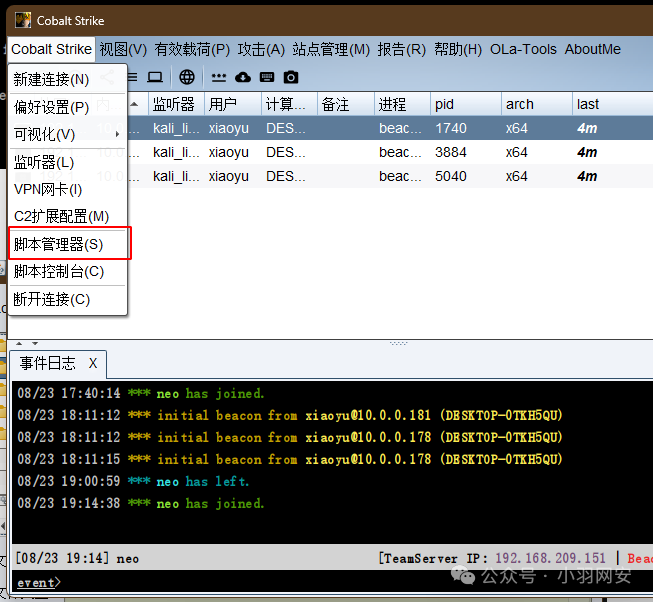653x602 pixels.
Task: Click the targets (laptop) view toolbar icon
Action: pos(155,77)
